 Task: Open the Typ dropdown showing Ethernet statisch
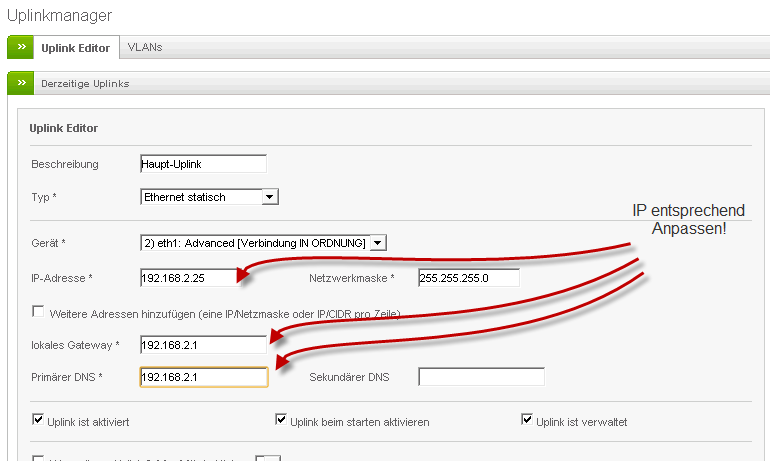click(209, 197)
